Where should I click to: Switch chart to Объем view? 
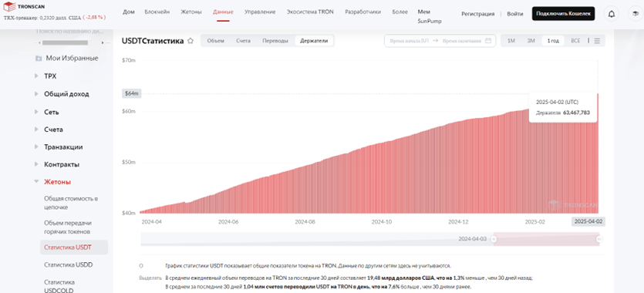[x=216, y=41]
